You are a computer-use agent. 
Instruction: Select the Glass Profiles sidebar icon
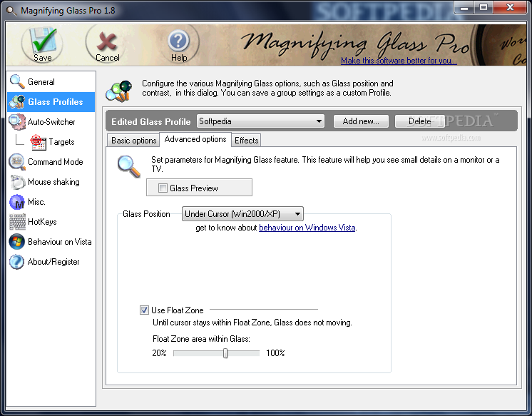(x=17, y=102)
